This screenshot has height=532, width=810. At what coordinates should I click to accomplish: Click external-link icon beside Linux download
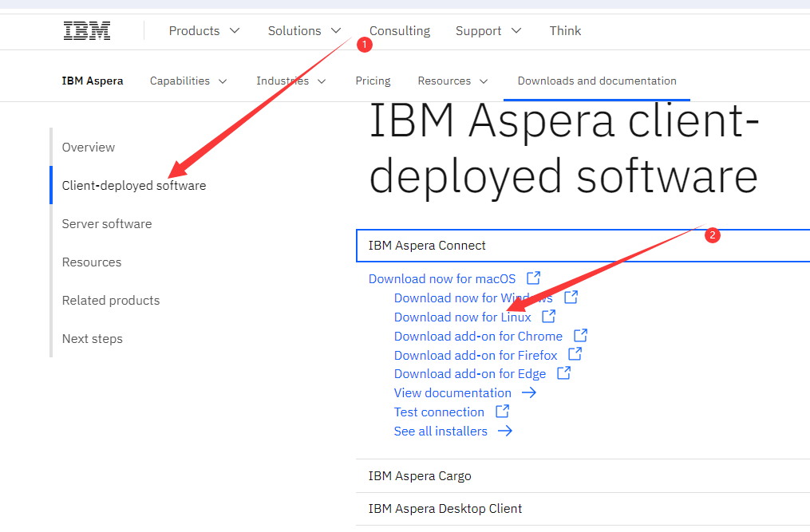pos(549,317)
